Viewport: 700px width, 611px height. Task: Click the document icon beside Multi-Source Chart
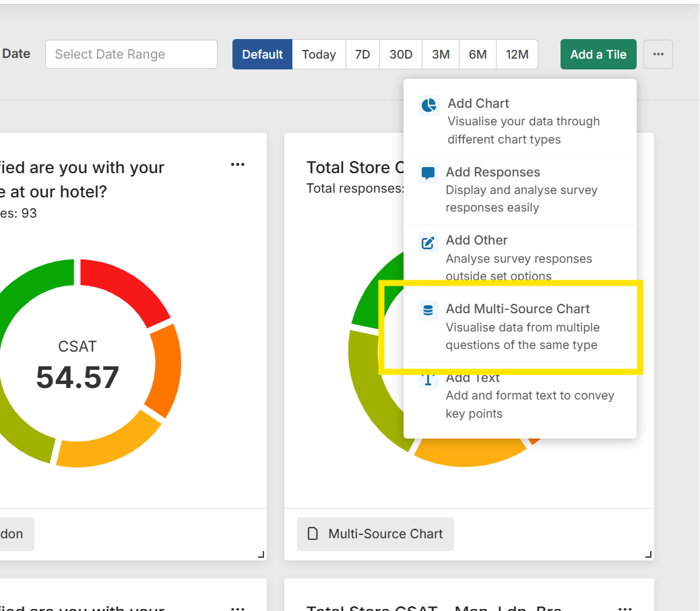(313, 534)
